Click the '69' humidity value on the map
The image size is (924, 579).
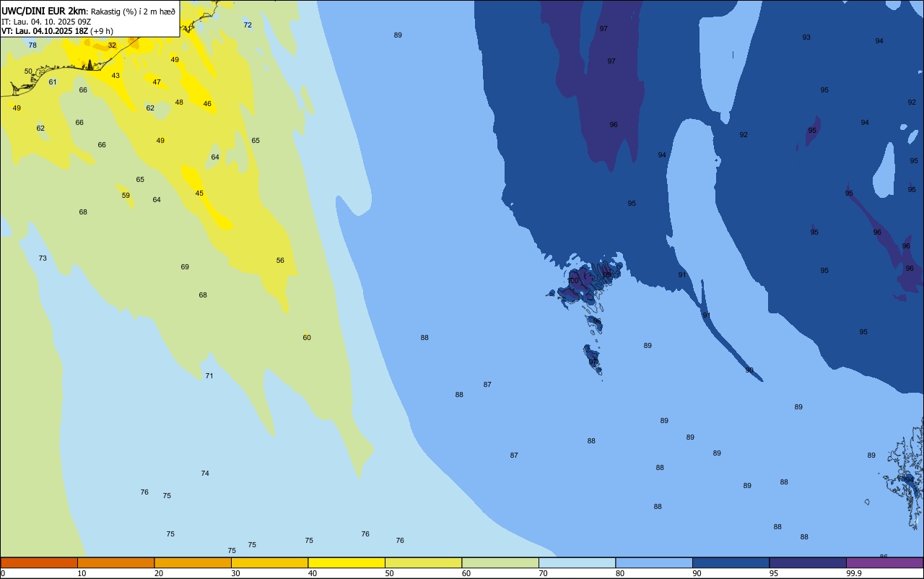click(185, 266)
